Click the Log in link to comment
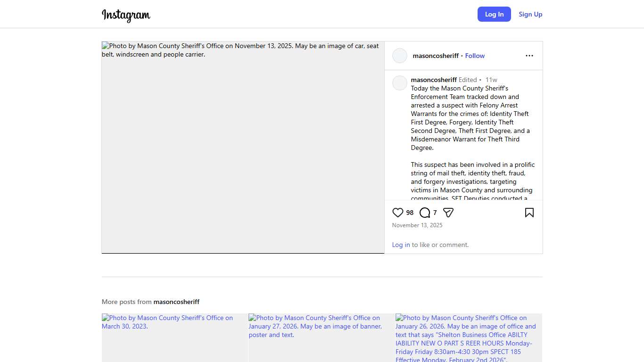Screen dimensions: 644x362 401,245
